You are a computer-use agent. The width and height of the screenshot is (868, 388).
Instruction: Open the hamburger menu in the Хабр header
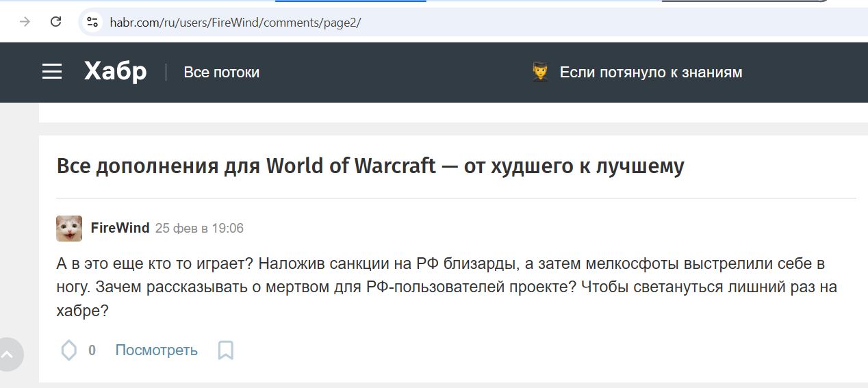coord(52,72)
